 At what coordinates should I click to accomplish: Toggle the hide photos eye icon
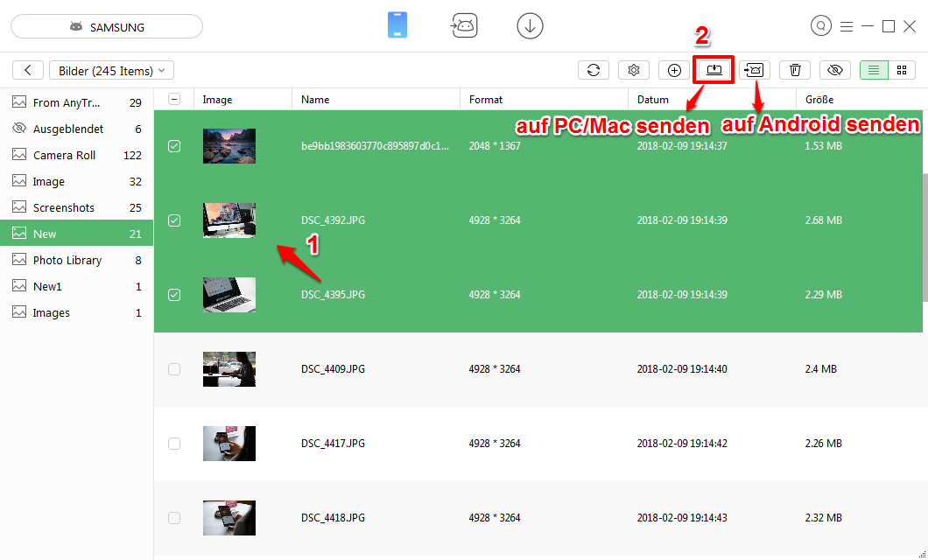(x=835, y=71)
